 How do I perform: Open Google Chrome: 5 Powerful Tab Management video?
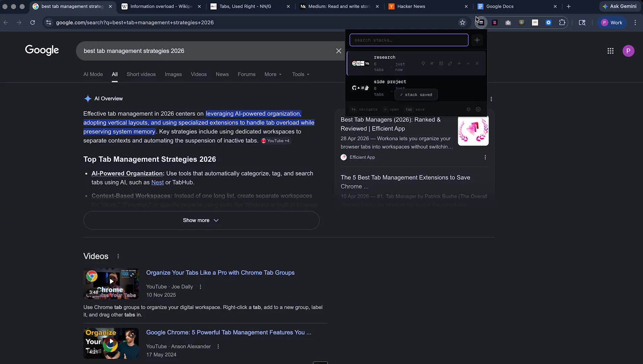tap(229, 332)
